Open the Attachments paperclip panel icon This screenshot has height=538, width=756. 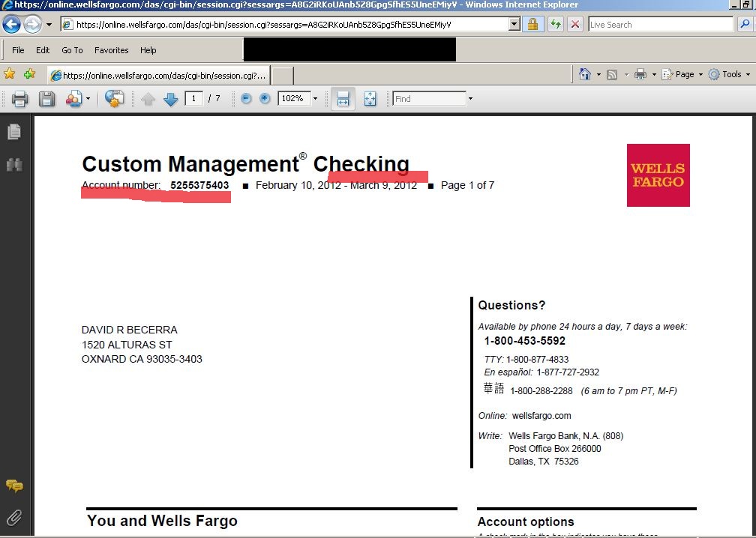point(14,518)
